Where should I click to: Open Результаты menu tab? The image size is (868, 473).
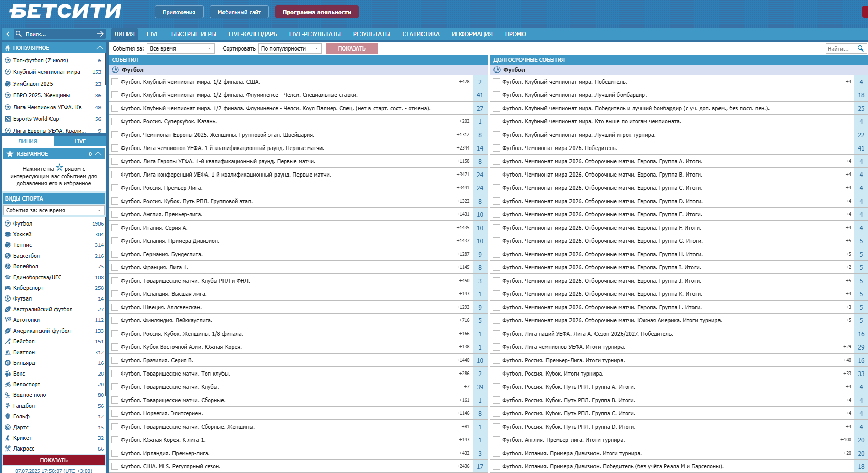click(371, 34)
